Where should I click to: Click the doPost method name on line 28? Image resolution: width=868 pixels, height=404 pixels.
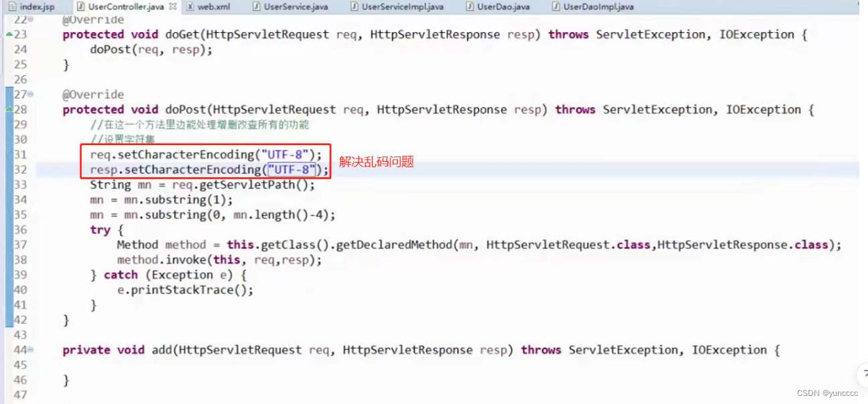(185, 110)
